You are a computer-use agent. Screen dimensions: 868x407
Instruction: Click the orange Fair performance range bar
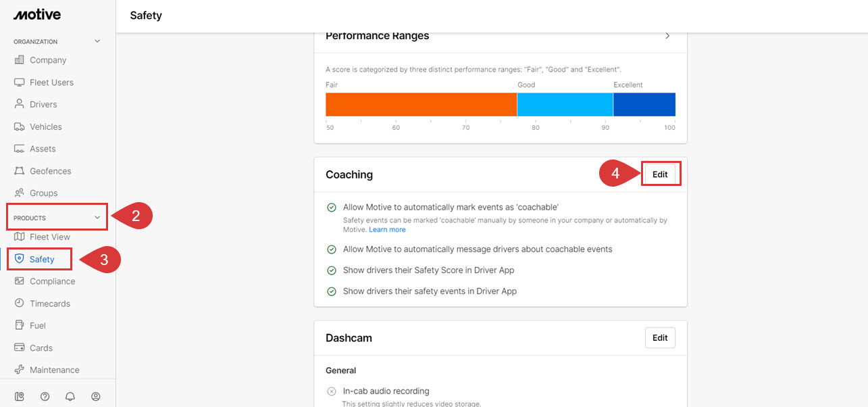421,105
